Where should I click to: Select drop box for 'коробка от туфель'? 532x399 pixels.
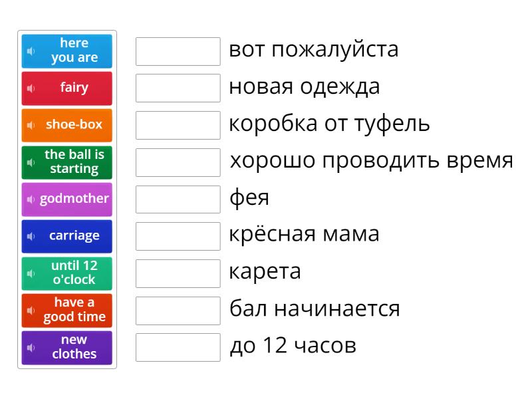pyautogui.click(x=178, y=125)
